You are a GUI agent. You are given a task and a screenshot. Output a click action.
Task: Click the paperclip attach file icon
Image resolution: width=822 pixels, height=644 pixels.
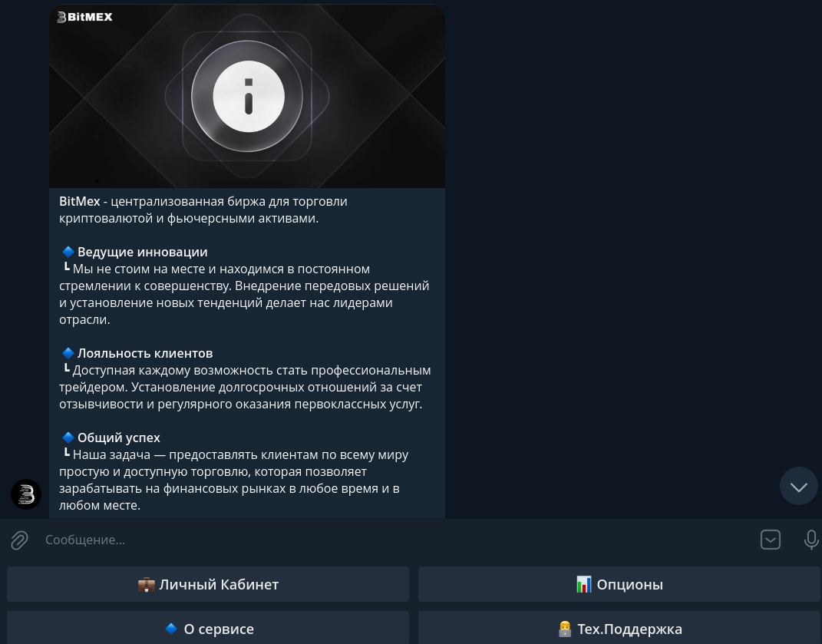coord(19,540)
